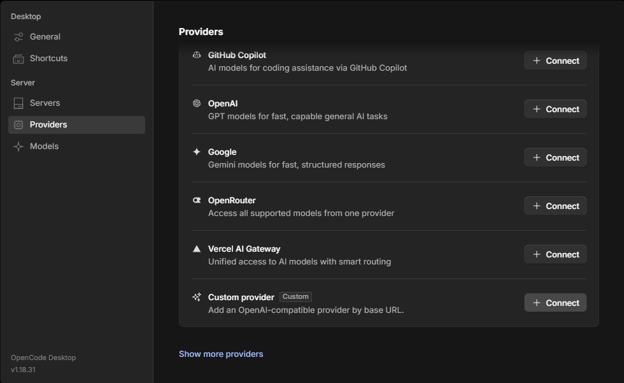Click the Providers sidebar icon
Image resolution: width=624 pixels, height=383 pixels.
click(x=18, y=125)
